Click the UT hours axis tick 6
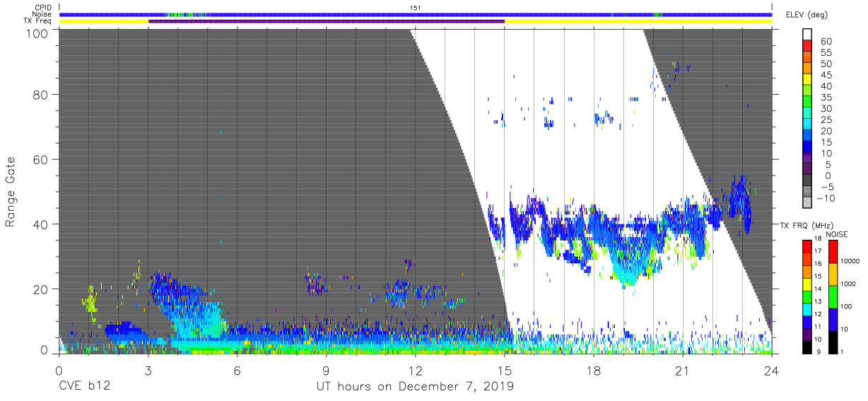Image resolution: width=868 pixels, height=401 pixels. [237, 371]
